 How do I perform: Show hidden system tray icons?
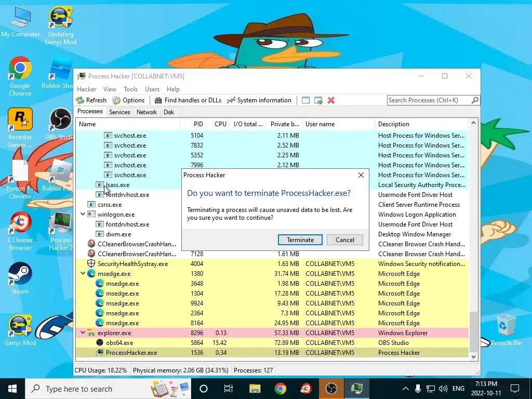(x=406, y=389)
